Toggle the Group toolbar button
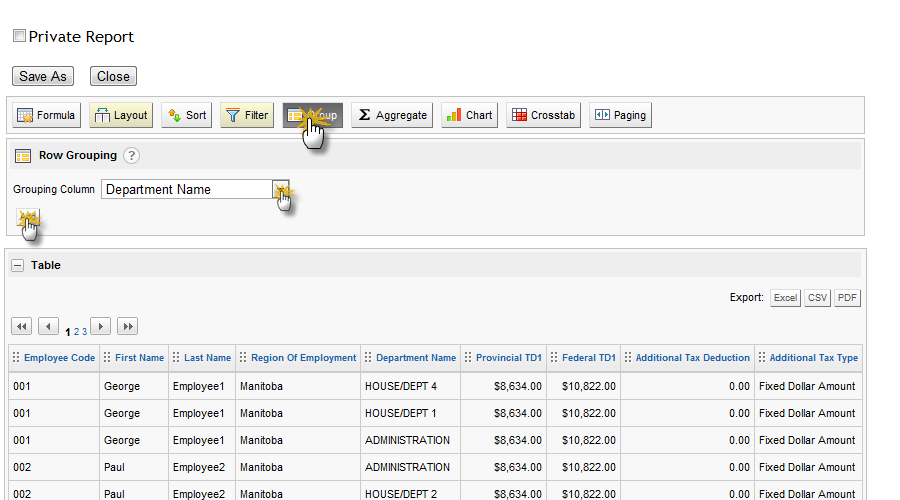The image size is (900, 500). tap(313, 115)
